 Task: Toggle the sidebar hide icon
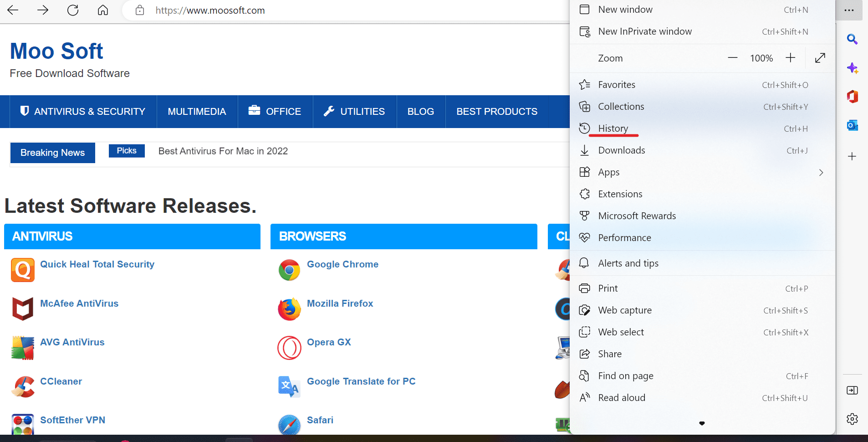(852, 390)
